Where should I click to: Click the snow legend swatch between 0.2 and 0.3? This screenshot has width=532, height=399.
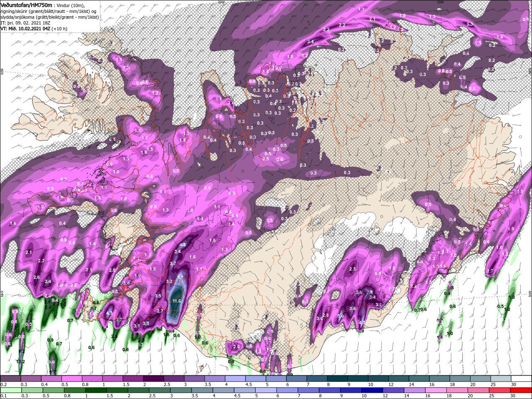[10, 379]
